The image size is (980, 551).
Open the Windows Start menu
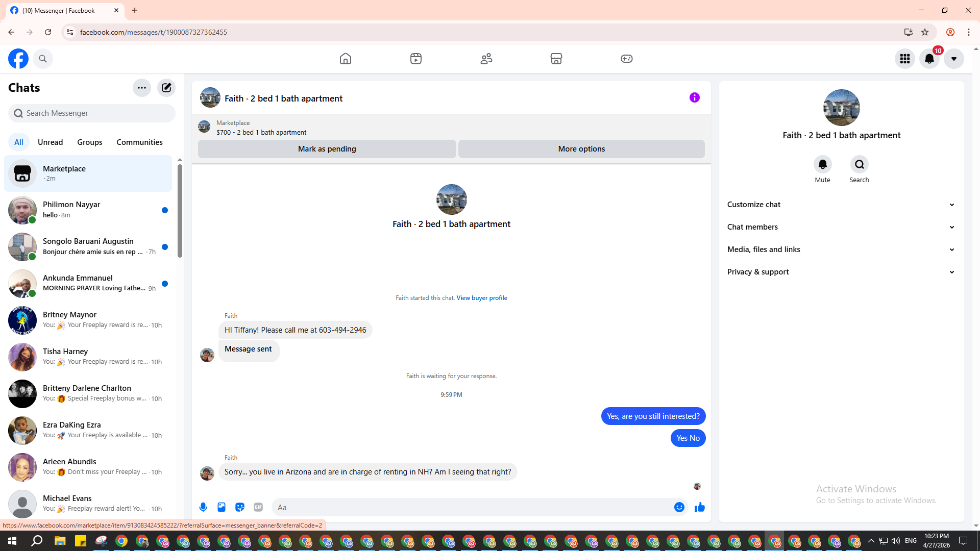click(x=12, y=541)
